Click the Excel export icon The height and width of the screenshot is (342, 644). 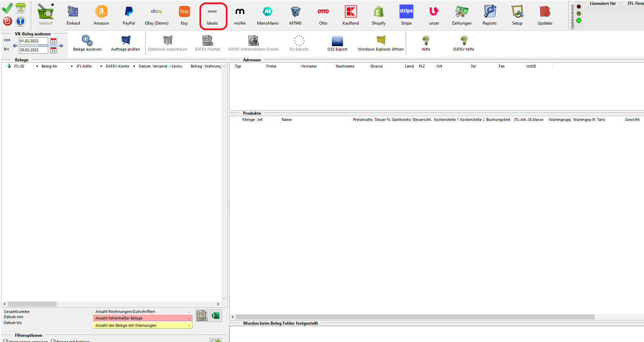(216, 316)
